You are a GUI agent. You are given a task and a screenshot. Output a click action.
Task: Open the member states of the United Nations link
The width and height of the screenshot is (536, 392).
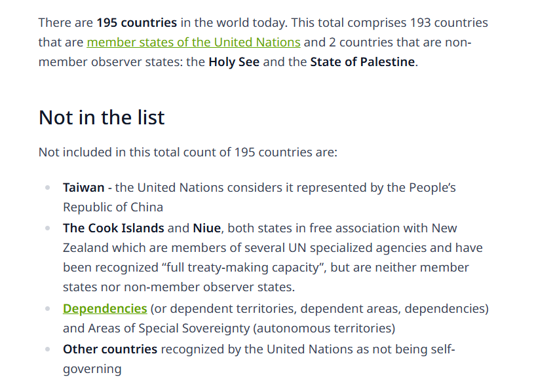tap(193, 43)
